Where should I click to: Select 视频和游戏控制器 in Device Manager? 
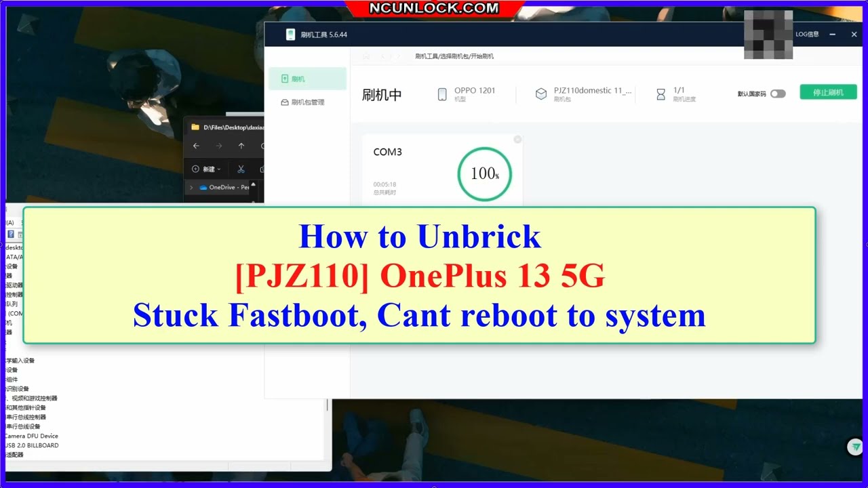pyautogui.click(x=32, y=398)
